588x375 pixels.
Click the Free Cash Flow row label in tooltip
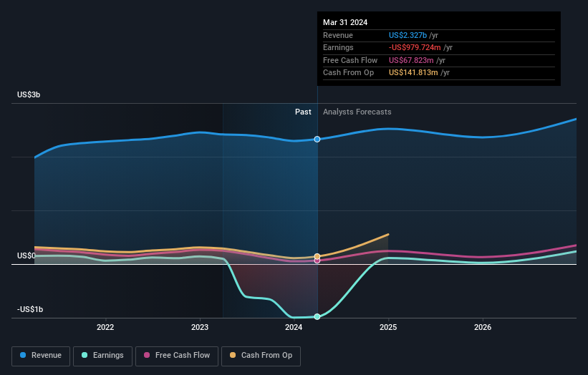coord(350,60)
